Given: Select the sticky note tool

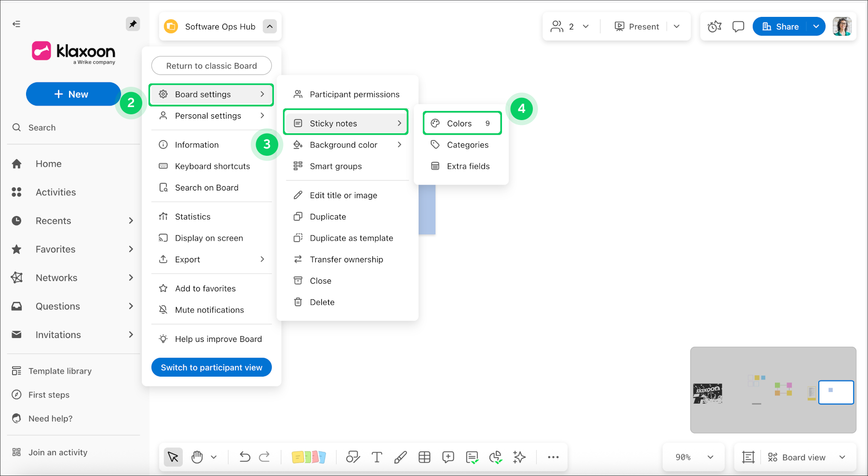Looking at the screenshot, I should tap(309, 457).
